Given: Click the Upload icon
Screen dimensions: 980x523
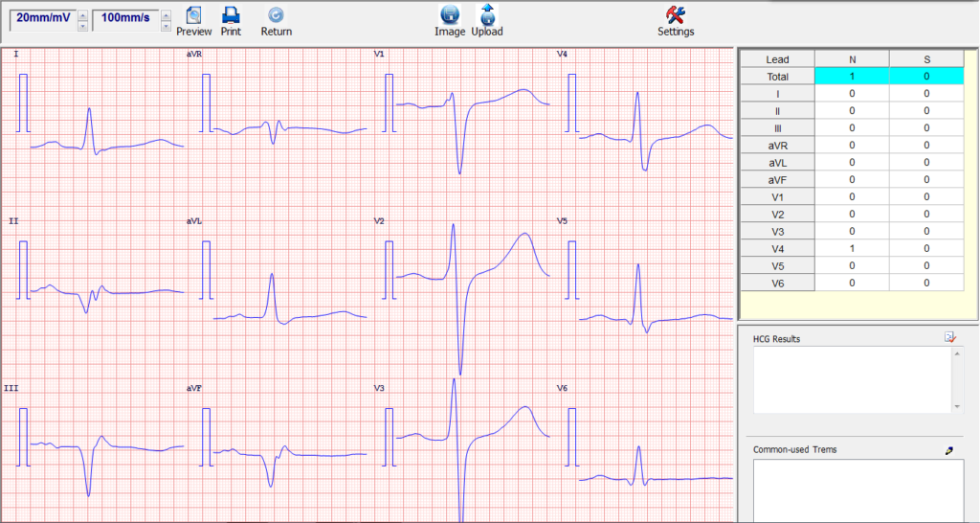Looking at the screenshot, I should pos(487,14).
